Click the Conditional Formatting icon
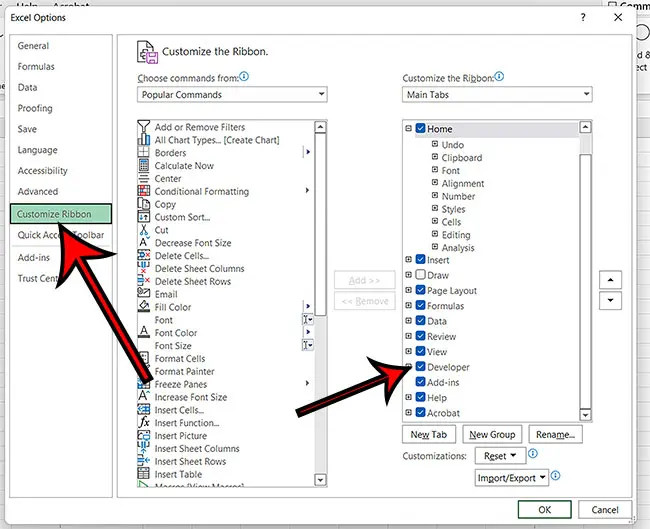 (x=145, y=191)
